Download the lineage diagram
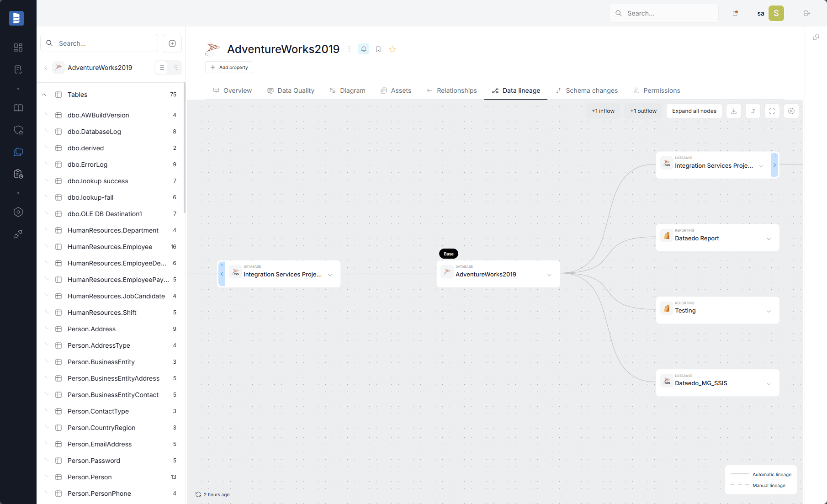The height and width of the screenshot is (504, 827). [734, 111]
